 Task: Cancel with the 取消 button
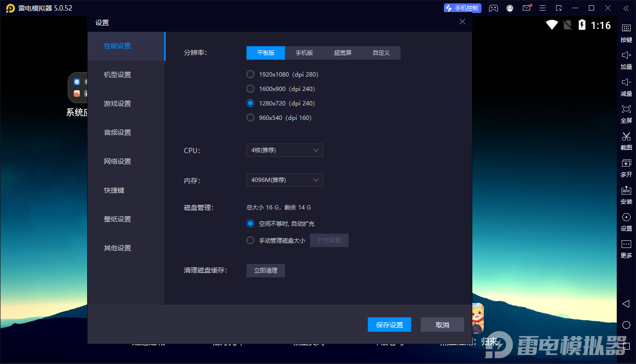coord(442,325)
